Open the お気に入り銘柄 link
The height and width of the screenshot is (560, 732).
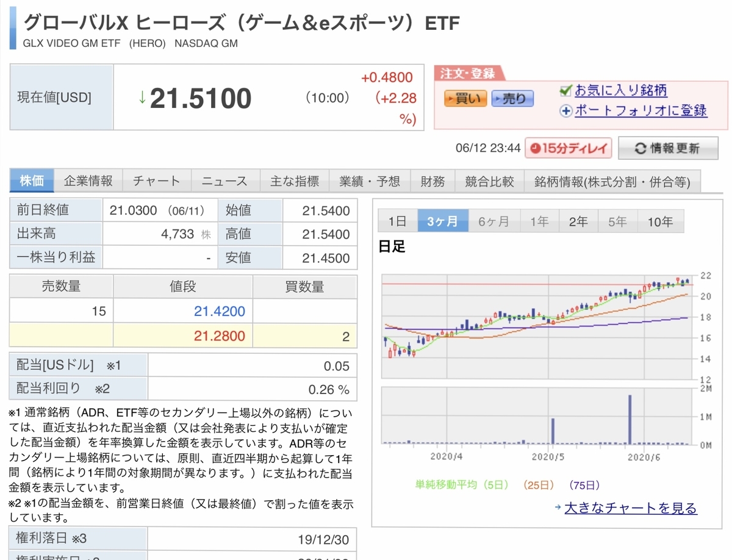click(620, 91)
